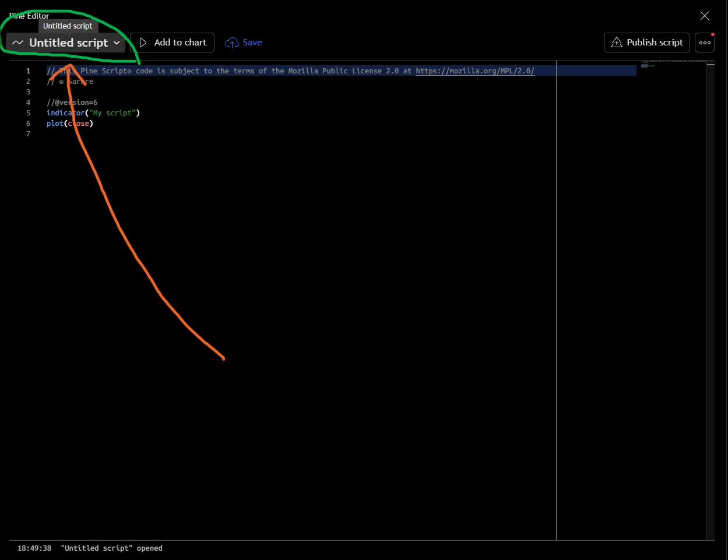728x560 pixels.
Task: Select line number 1 in the gutter
Action: tap(28, 71)
